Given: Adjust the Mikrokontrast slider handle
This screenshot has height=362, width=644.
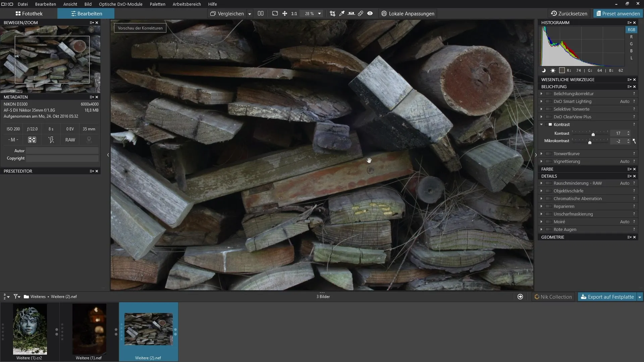Looking at the screenshot, I should pos(590,142).
